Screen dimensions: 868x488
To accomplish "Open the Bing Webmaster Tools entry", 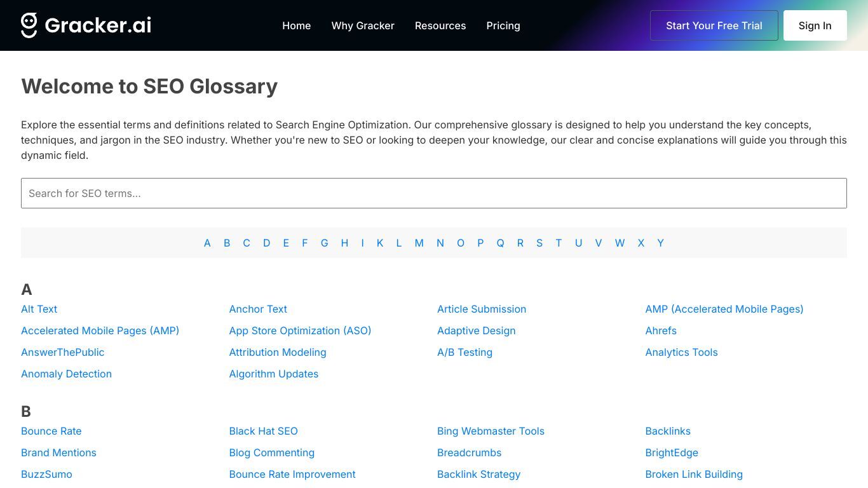I will pyautogui.click(x=491, y=431).
